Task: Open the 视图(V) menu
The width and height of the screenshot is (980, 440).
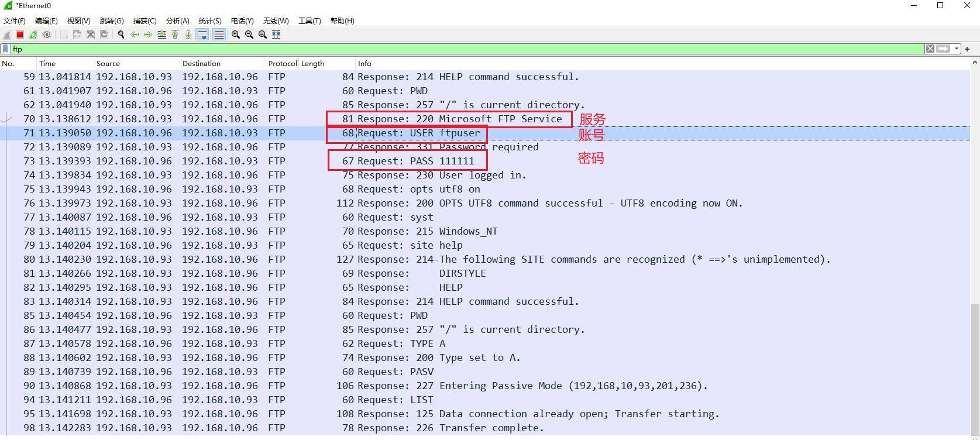Action: (x=78, y=20)
